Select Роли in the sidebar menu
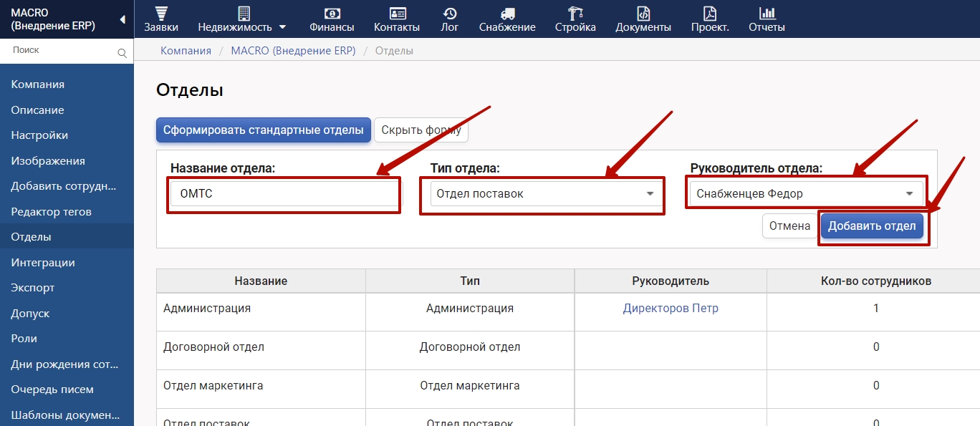 click(24, 339)
